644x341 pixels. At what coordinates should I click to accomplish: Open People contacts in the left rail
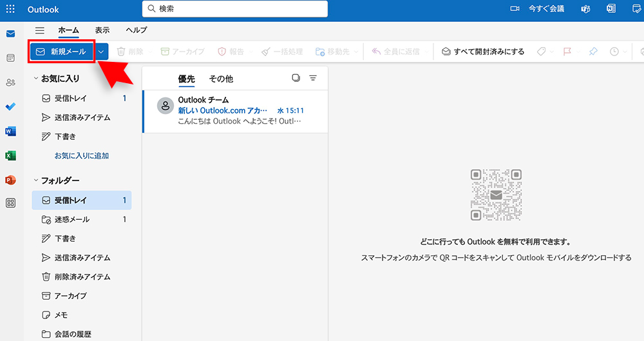click(x=11, y=83)
